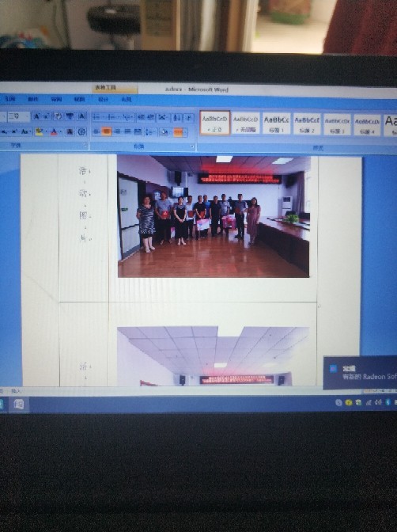The width and height of the screenshot is (397, 532).
Task: Click the text highlight color button
Action: (39, 131)
